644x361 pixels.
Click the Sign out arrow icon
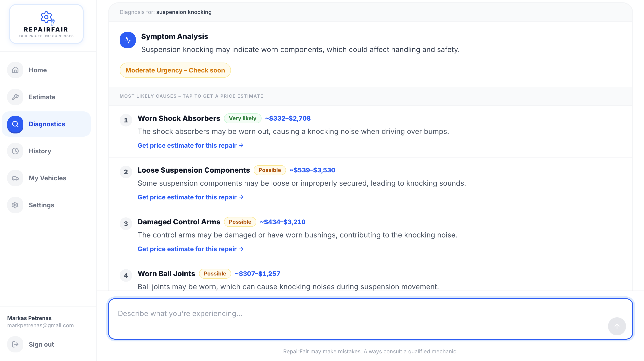15,345
